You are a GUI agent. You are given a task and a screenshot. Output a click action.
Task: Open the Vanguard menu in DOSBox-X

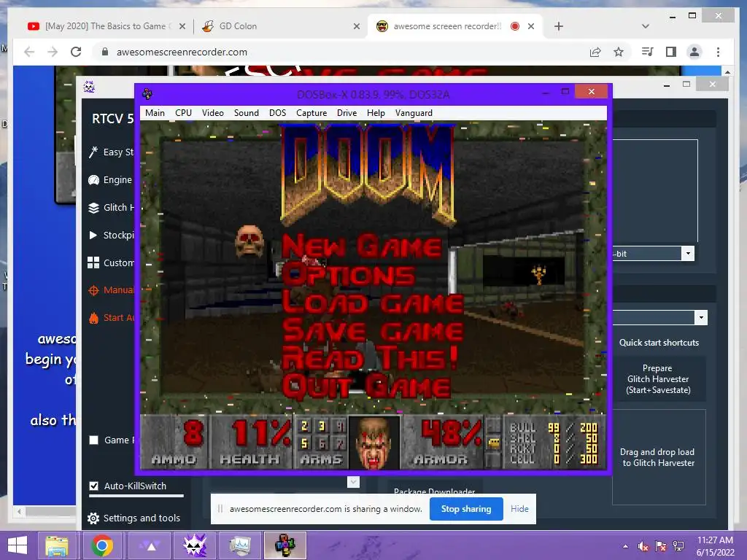(x=414, y=113)
